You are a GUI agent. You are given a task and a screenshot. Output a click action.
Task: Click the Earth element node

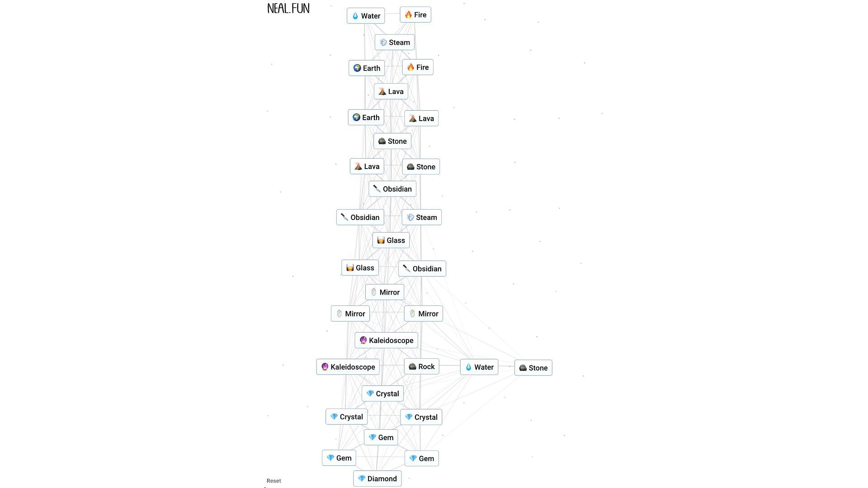click(x=366, y=67)
